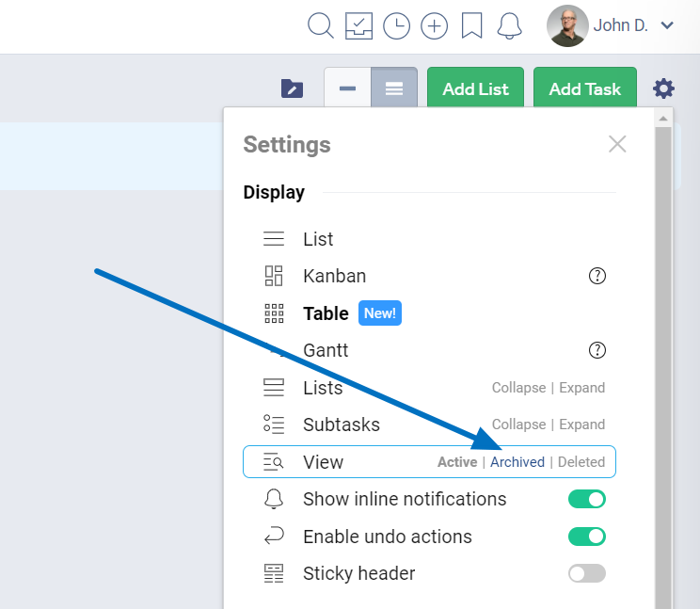Collapse all Lists

pyautogui.click(x=518, y=388)
